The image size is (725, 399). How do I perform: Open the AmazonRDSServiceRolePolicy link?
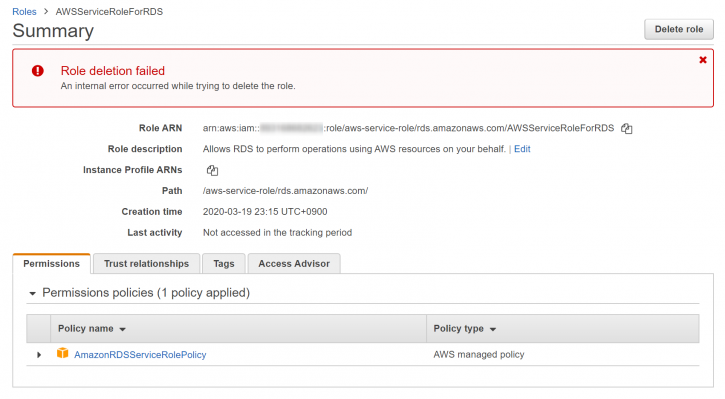pyautogui.click(x=140, y=355)
